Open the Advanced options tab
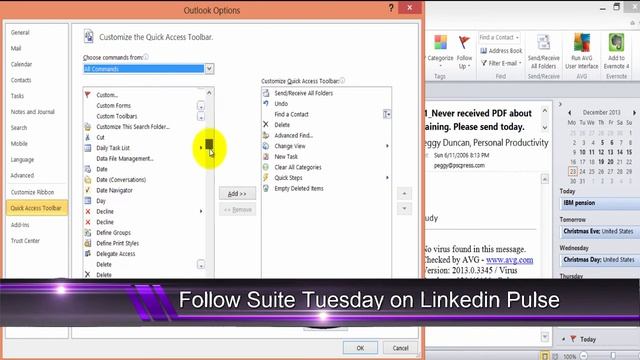Screen dimensions: 640x360 tap(22, 176)
